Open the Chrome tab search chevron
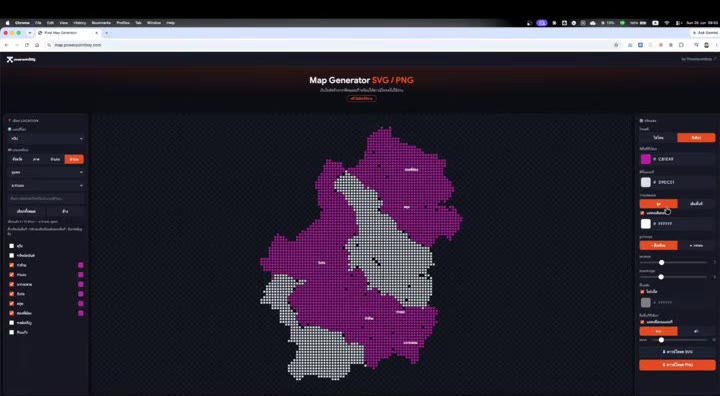 (30, 33)
